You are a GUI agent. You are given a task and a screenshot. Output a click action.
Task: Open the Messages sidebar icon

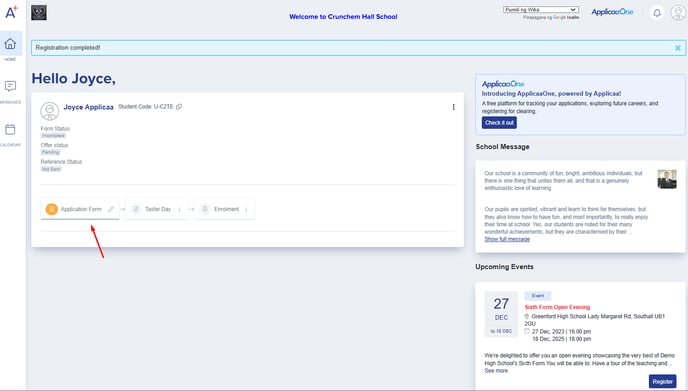tap(10, 86)
